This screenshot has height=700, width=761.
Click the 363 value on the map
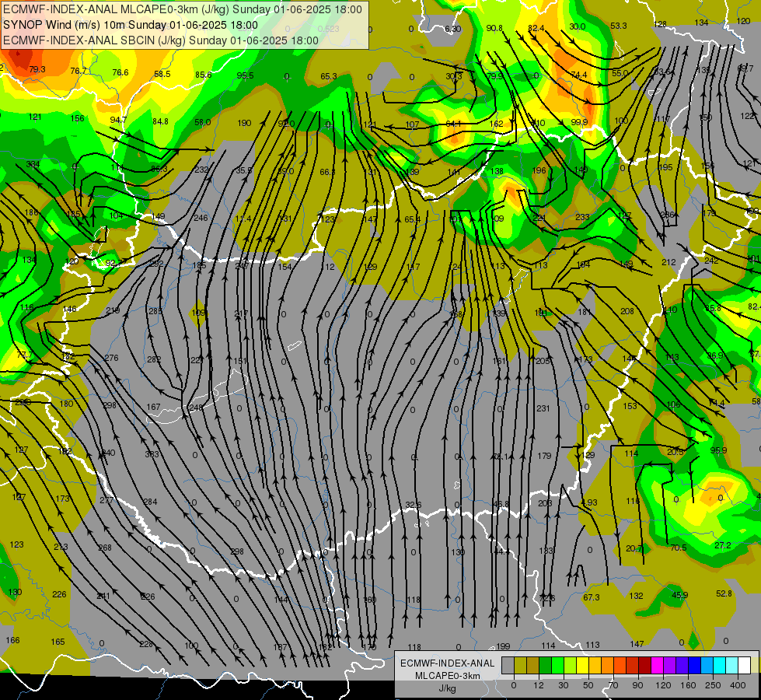152,454
